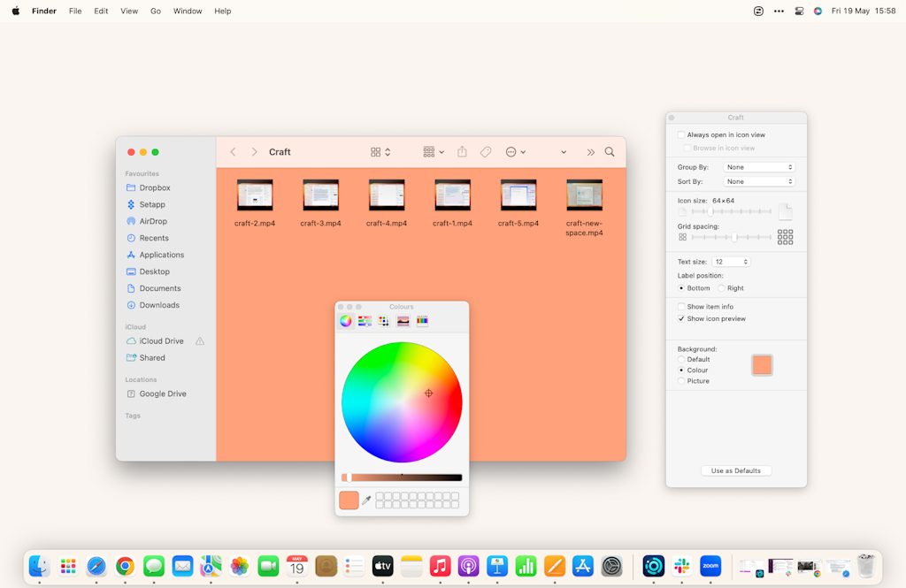This screenshot has height=588, width=906.
Task: Uncheck 'Show icon preview'
Action: (x=680, y=318)
